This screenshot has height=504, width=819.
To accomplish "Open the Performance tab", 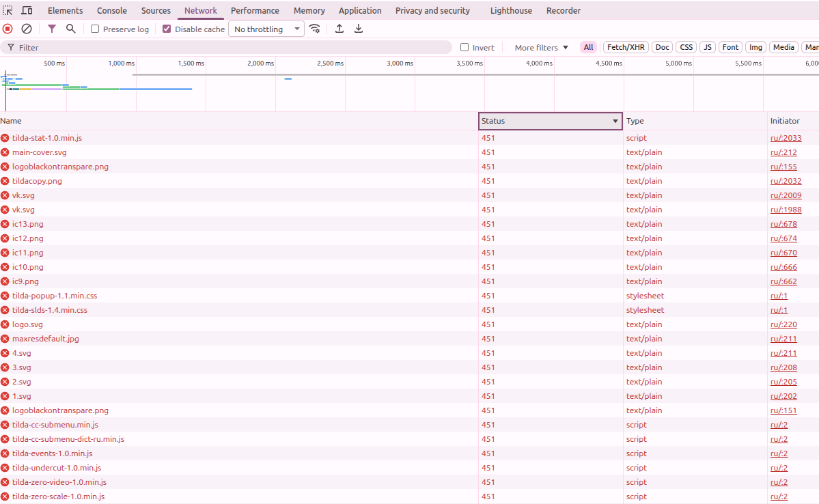I will coord(255,10).
